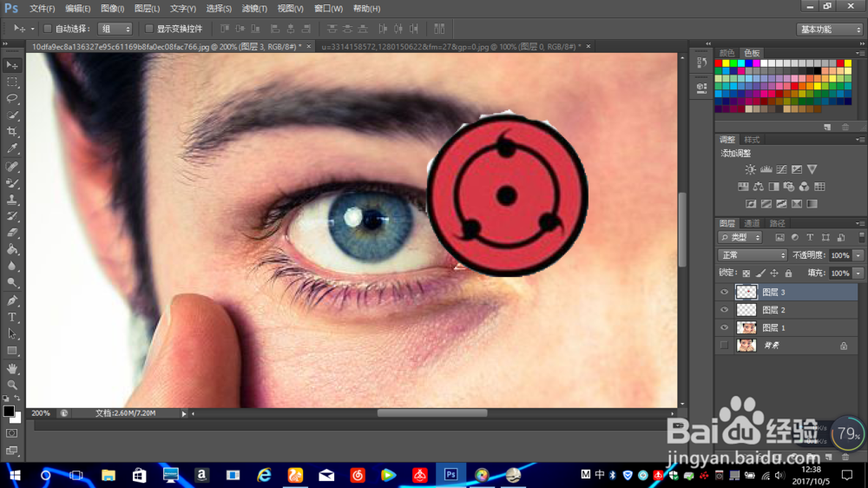This screenshot has width=868, height=488.
Task: Select the Path Selection tool
Action: pos(12,334)
